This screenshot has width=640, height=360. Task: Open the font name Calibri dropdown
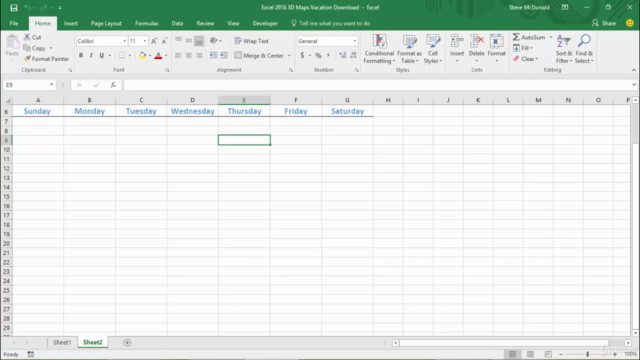pyautogui.click(x=124, y=41)
